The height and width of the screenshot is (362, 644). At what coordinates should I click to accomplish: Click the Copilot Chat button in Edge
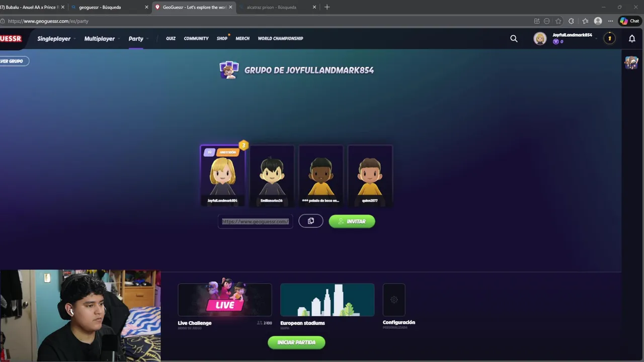[x=629, y=21]
